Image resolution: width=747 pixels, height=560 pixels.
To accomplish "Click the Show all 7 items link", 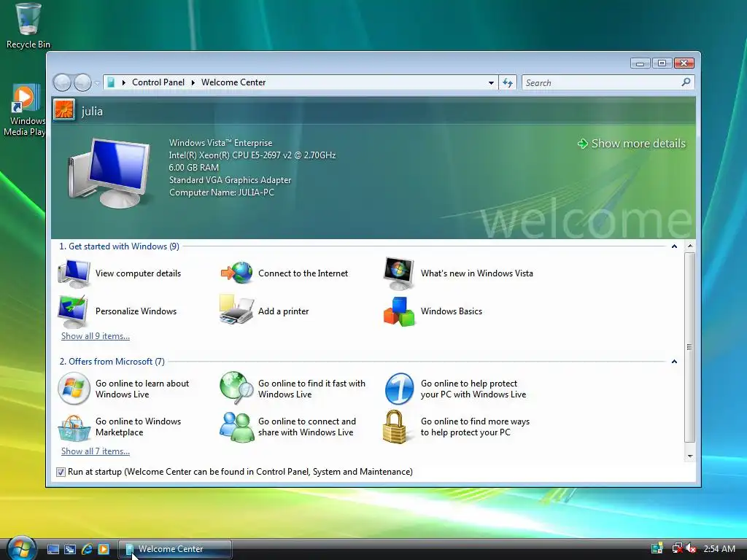I will coord(96,451).
